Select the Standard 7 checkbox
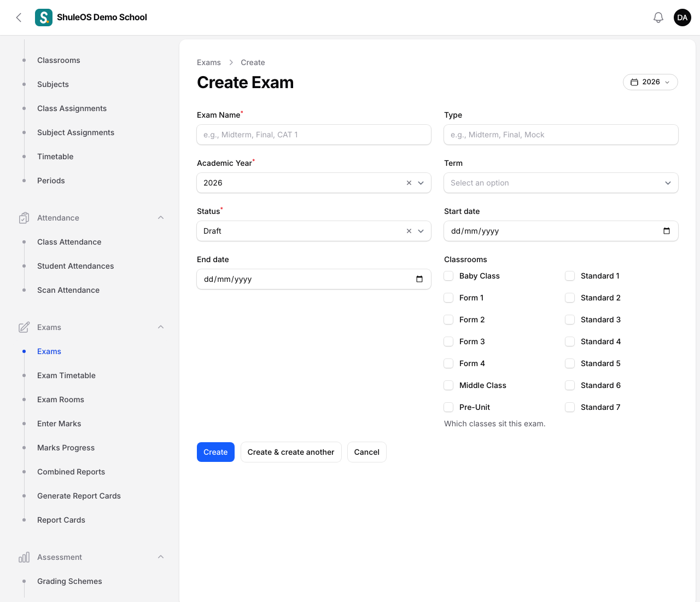This screenshot has width=700, height=602. point(570,407)
